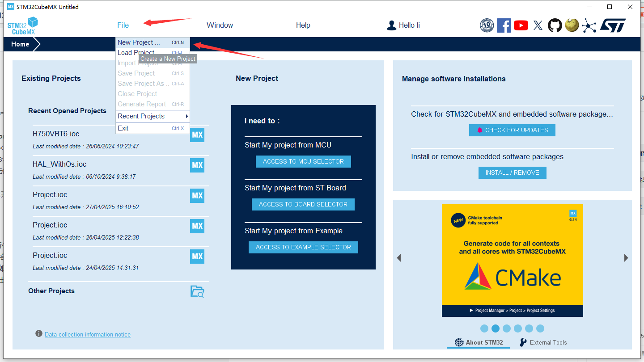Click the info icon beside data collection notice
644x362 pixels.
click(x=39, y=334)
